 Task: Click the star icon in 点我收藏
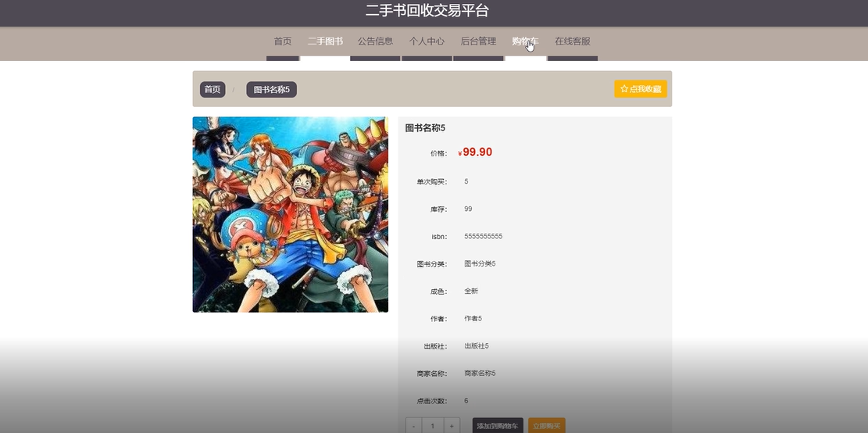pos(624,88)
